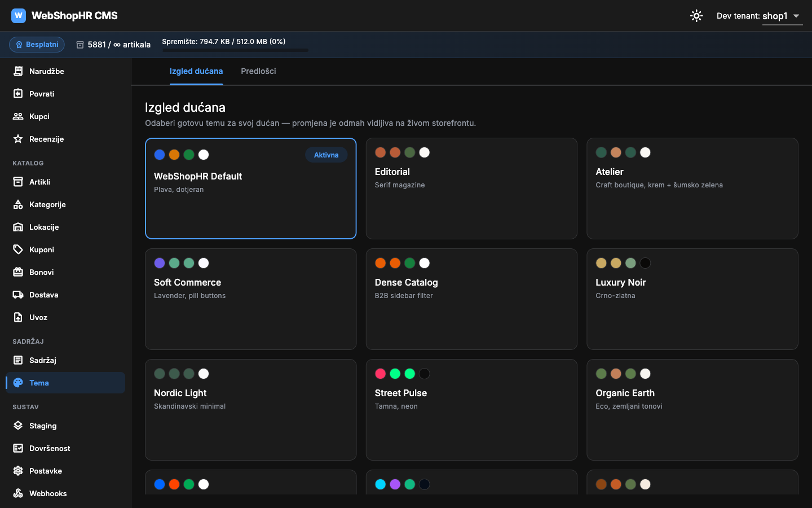This screenshot has width=812, height=508.
Task: Choose the Atelier theme card
Action: (692, 189)
